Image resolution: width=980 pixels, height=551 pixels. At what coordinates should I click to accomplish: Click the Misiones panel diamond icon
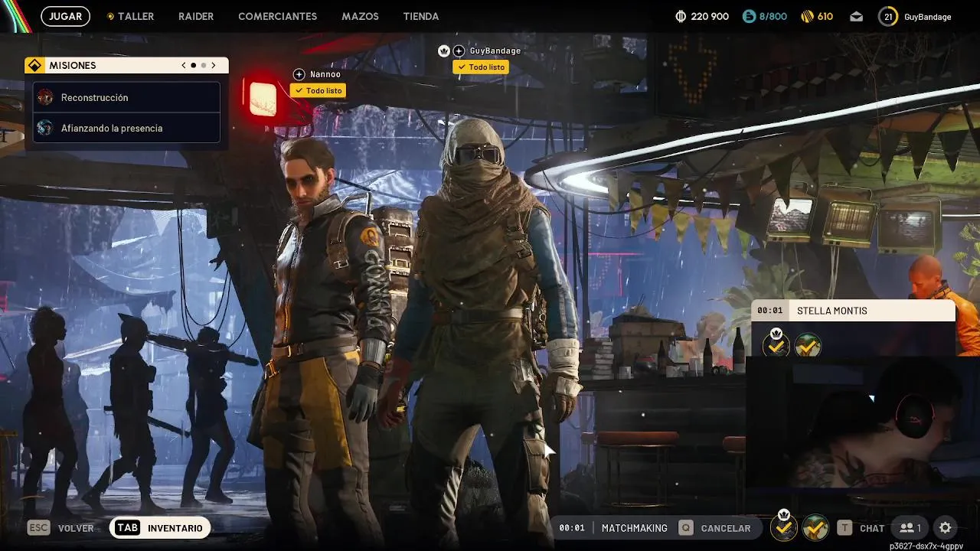34,66
